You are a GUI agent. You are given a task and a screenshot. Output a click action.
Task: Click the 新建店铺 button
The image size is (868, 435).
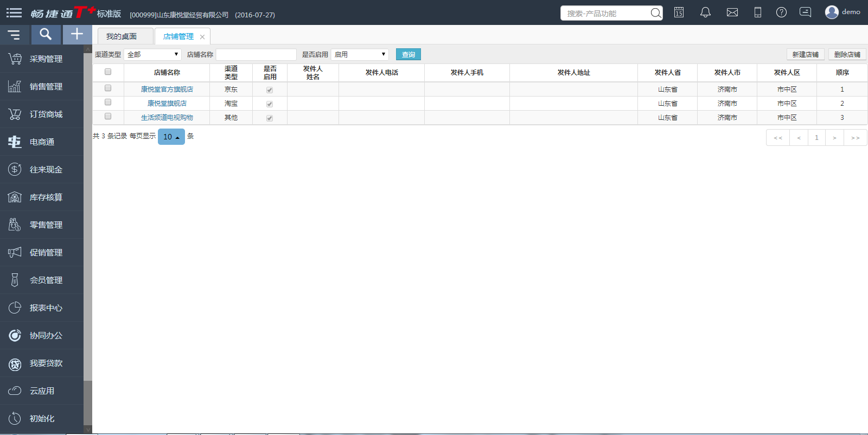pyautogui.click(x=805, y=55)
